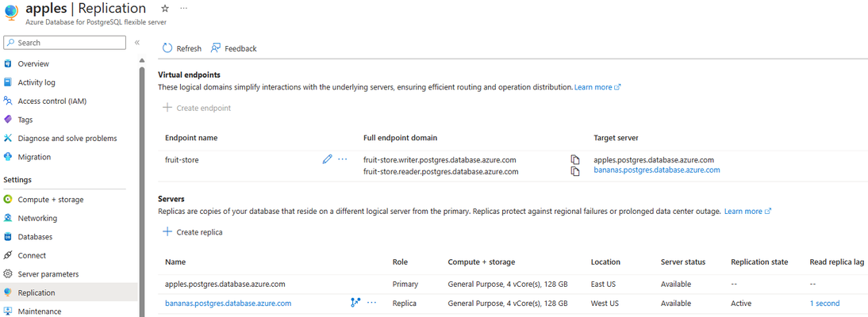Click the Overview icon
The height and width of the screenshot is (317, 868).
pos(8,63)
